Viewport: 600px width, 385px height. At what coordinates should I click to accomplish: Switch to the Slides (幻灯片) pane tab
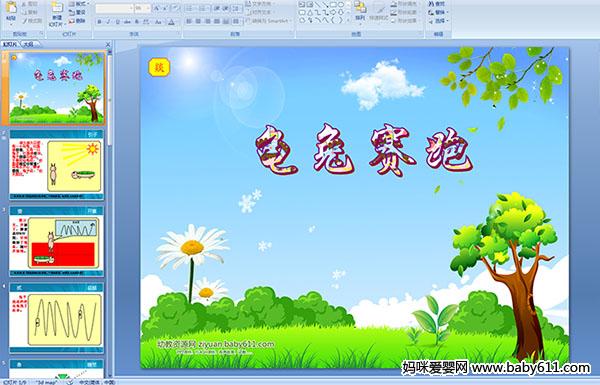10,44
